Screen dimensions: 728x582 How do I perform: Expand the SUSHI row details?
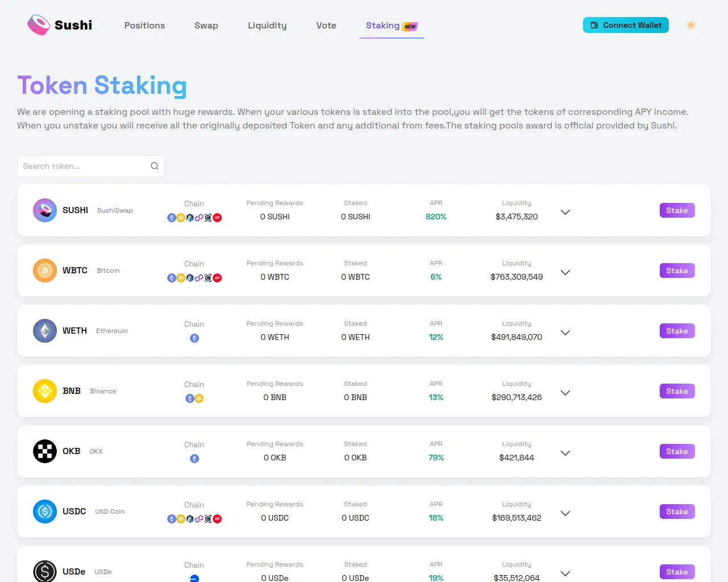tap(565, 212)
